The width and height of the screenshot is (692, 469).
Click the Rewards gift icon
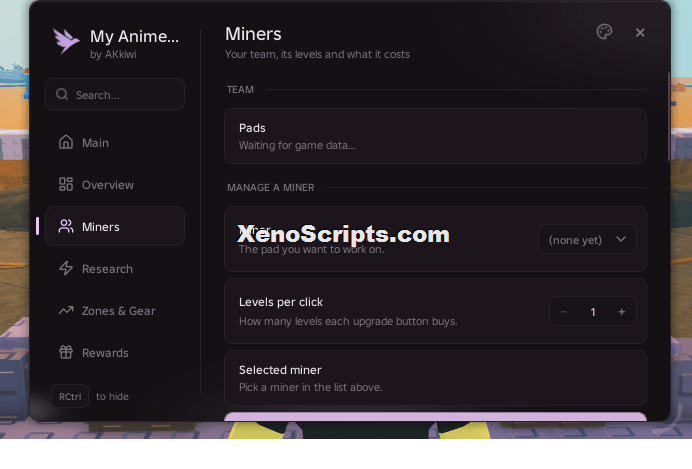[x=66, y=352]
